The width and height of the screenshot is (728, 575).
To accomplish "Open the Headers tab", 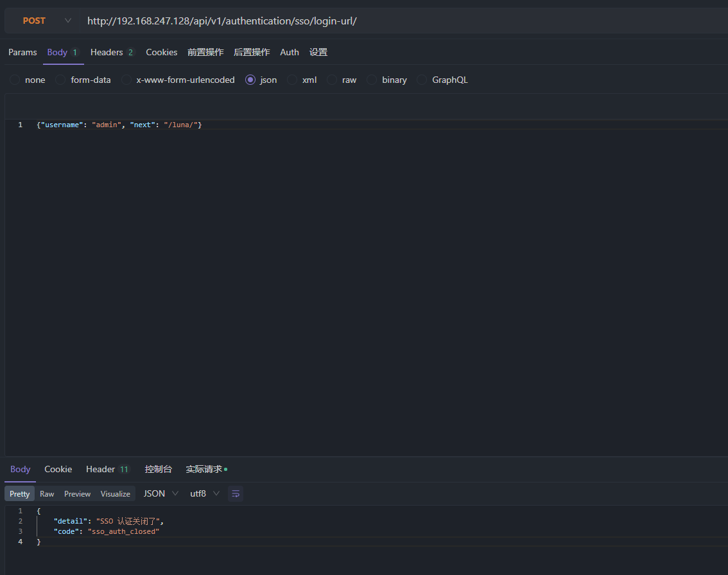I will click(x=107, y=52).
